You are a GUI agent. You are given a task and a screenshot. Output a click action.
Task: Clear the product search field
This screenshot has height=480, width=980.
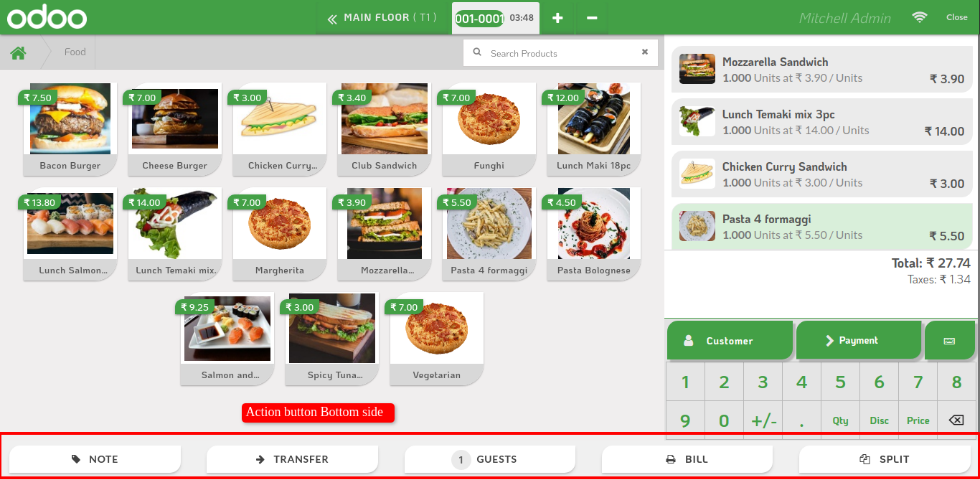point(644,52)
